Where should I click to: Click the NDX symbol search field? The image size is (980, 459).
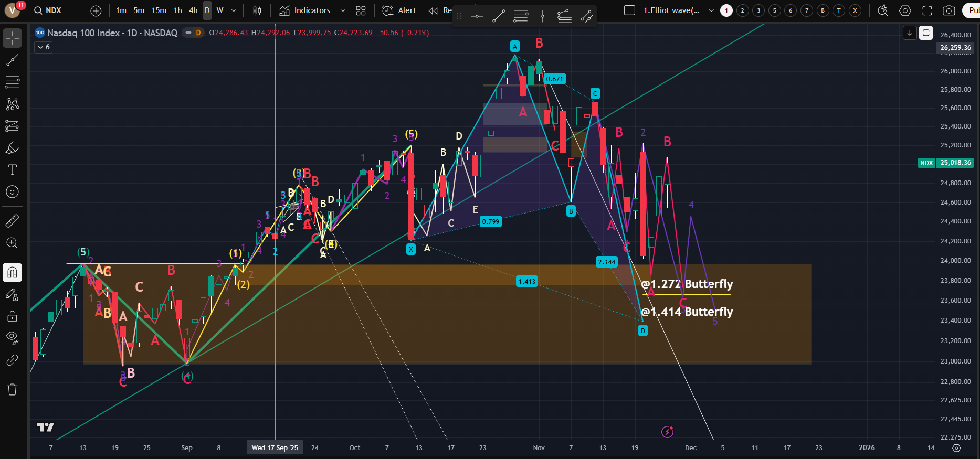(54, 10)
